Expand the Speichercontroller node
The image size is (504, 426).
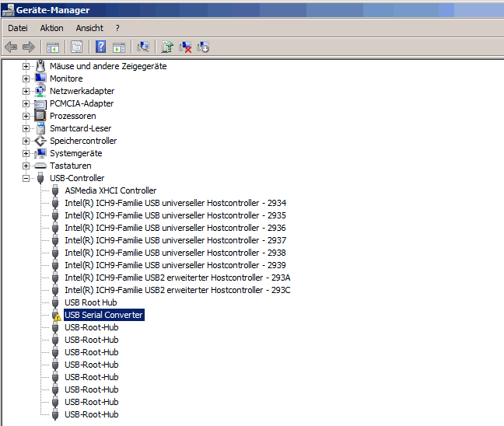point(26,141)
